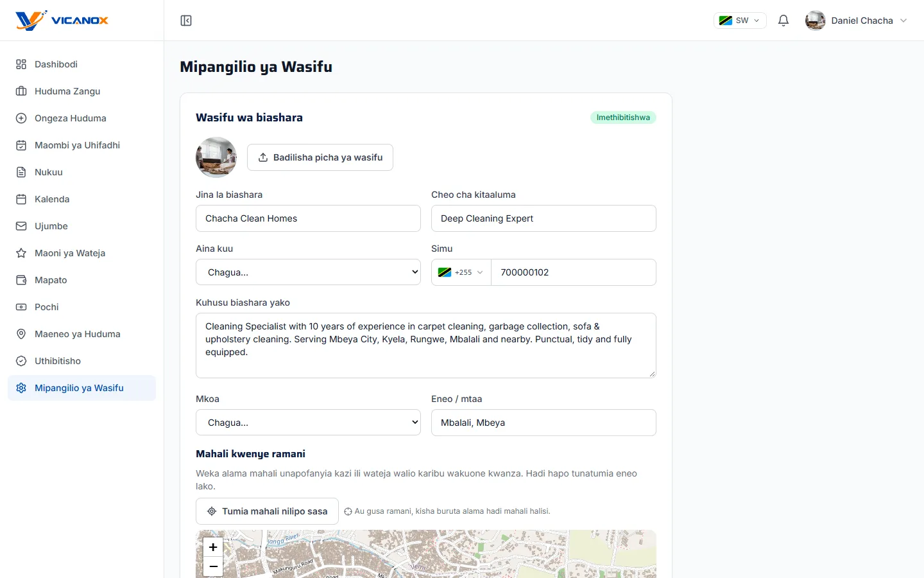924x578 pixels.
Task: Collapse the sidebar with the panel icon
Action: (x=186, y=21)
